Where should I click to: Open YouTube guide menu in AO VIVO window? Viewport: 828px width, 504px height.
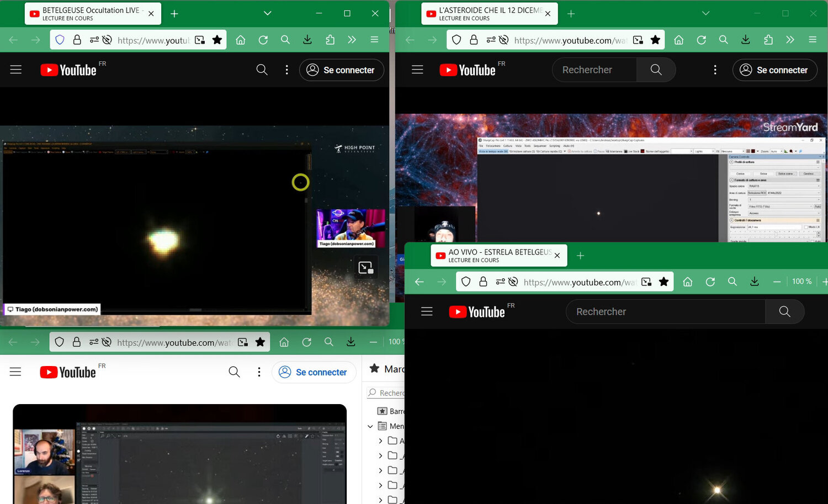click(427, 312)
